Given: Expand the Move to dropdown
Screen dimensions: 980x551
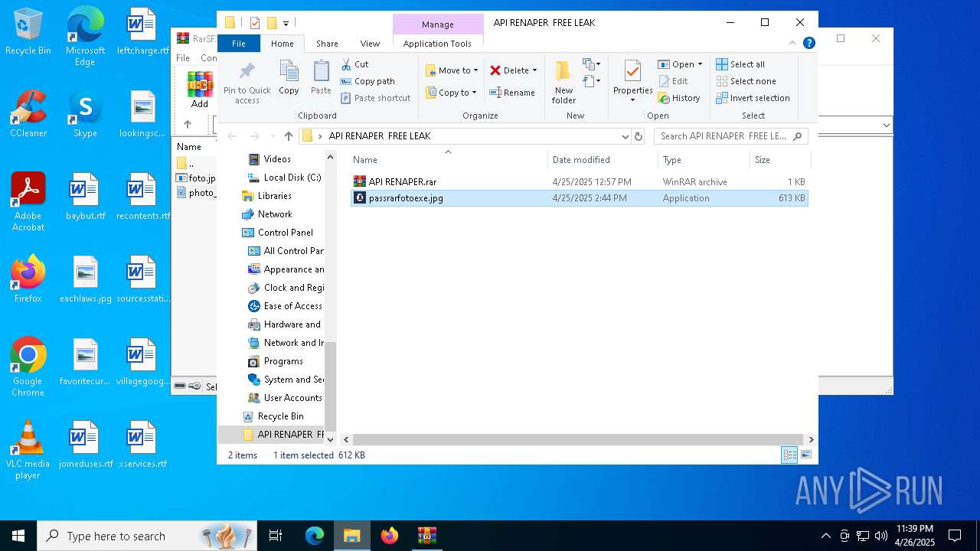Looking at the screenshot, I should (475, 70).
